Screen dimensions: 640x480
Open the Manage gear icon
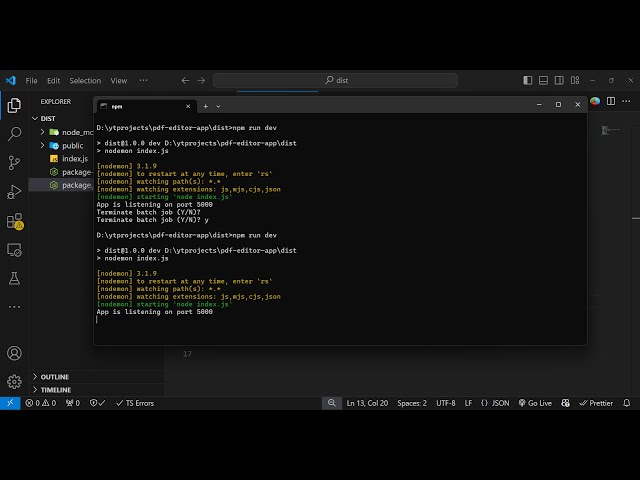[x=14, y=381]
